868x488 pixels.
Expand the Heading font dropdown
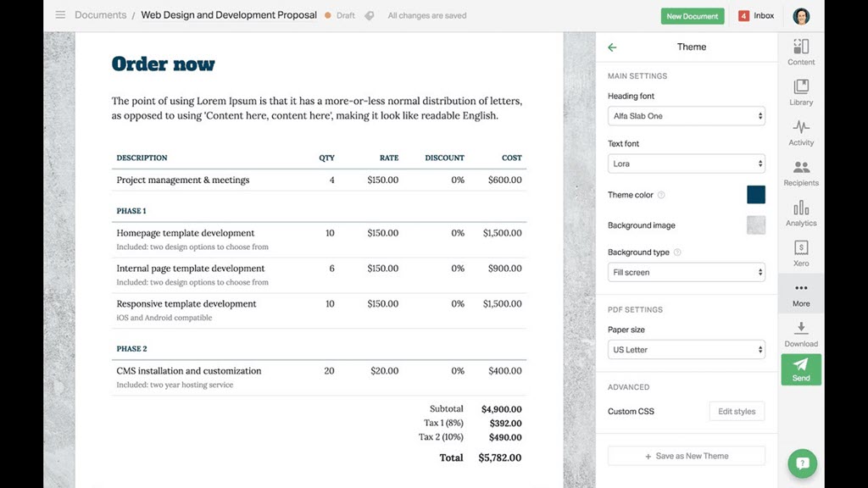687,116
